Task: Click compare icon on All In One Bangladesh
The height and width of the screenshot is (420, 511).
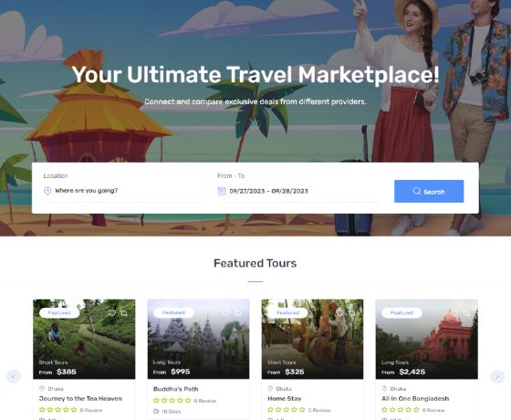Action: 466,312
